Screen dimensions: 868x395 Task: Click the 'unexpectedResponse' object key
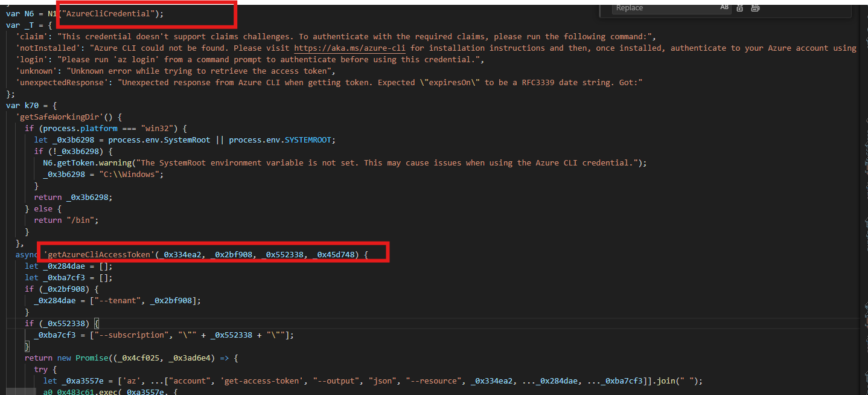pyautogui.click(x=64, y=82)
